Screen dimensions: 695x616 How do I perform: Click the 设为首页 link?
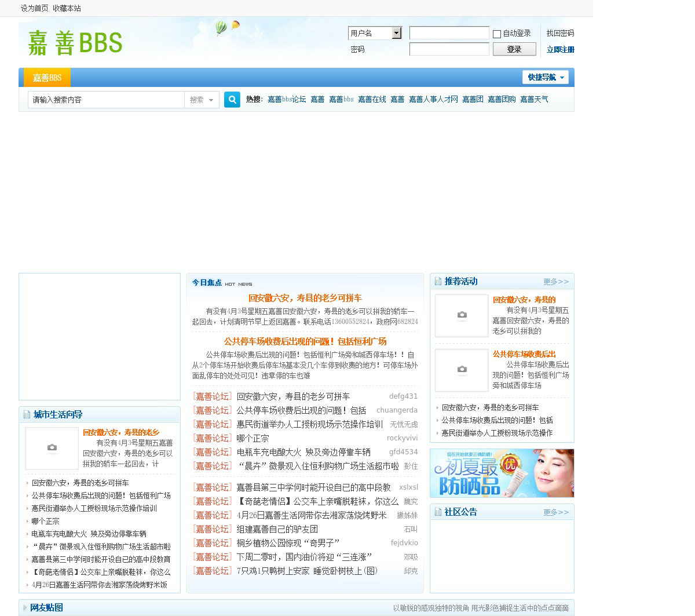(35, 8)
